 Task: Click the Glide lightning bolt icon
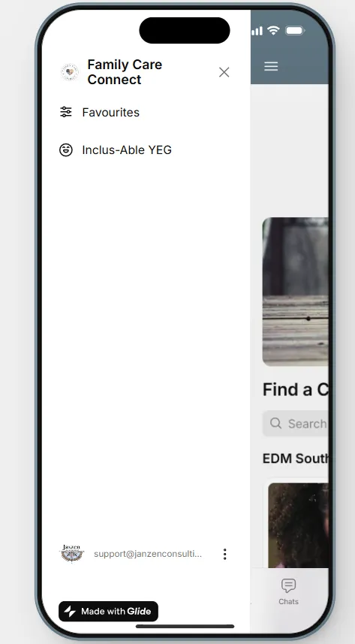point(70,611)
